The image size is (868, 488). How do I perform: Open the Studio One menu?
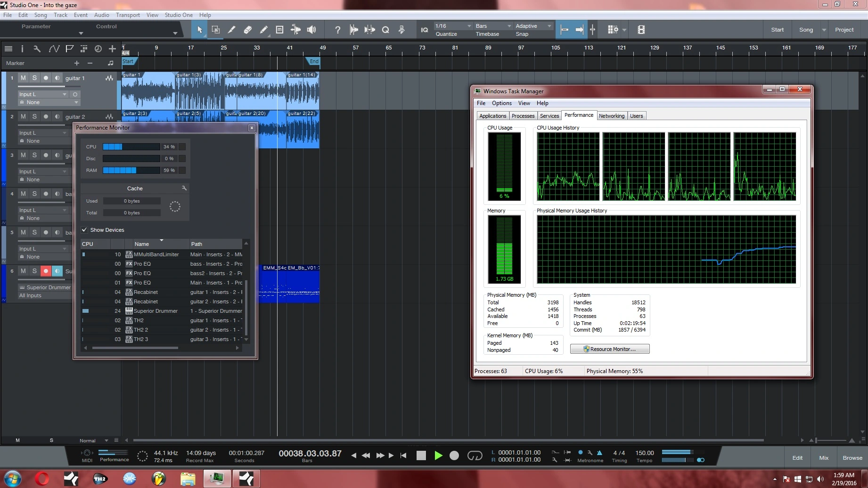click(x=179, y=15)
